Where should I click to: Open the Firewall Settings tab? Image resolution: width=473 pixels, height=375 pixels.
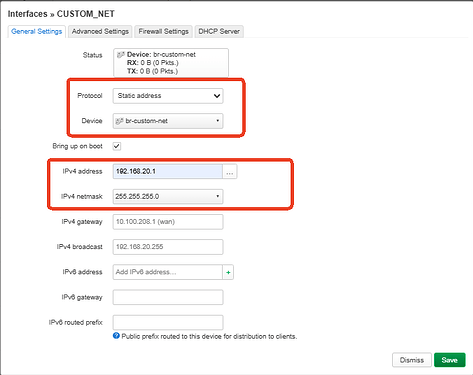click(164, 31)
